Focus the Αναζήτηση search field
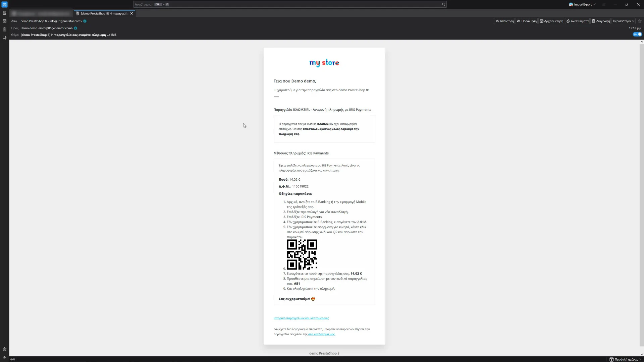Viewport: 644px width, 362px height. 288,4
